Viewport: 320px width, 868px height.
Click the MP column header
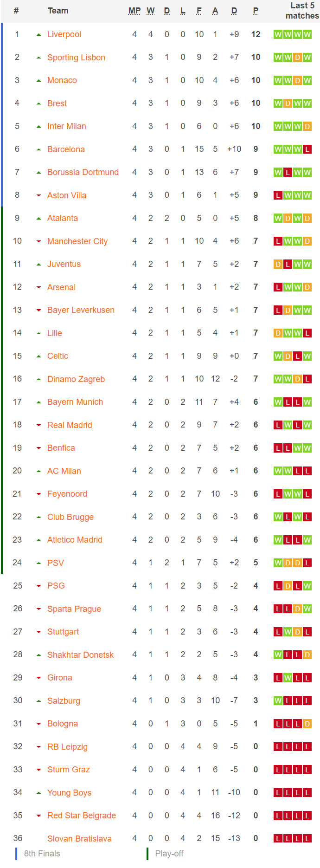pyautogui.click(x=134, y=11)
